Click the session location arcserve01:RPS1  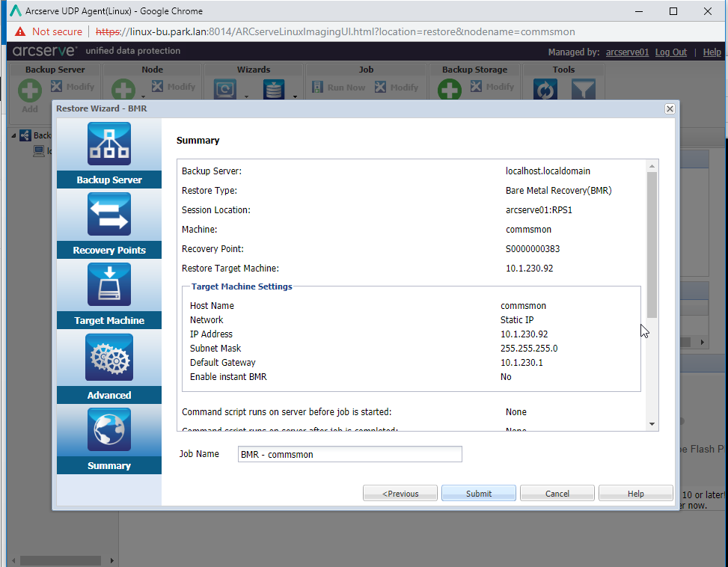click(539, 209)
